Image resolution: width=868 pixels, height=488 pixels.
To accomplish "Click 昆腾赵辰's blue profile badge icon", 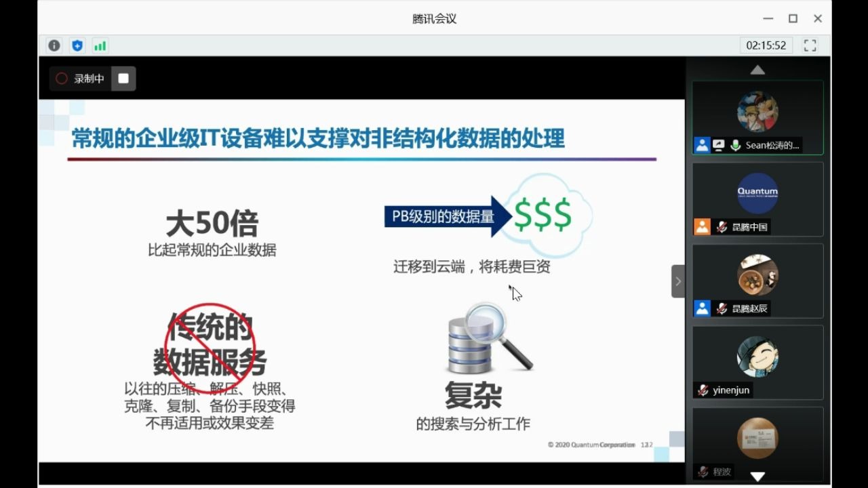I will coord(701,308).
